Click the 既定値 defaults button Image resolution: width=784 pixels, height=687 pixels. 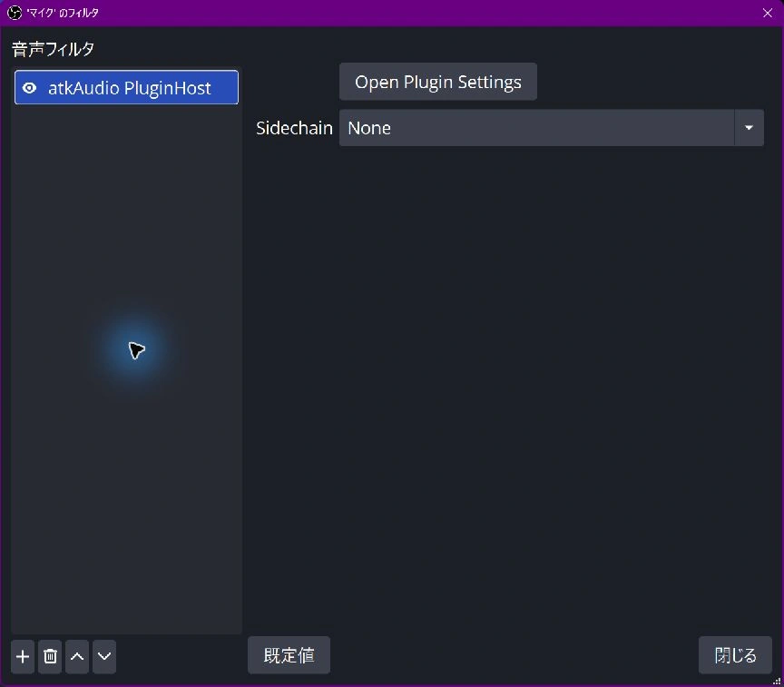click(x=289, y=655)
